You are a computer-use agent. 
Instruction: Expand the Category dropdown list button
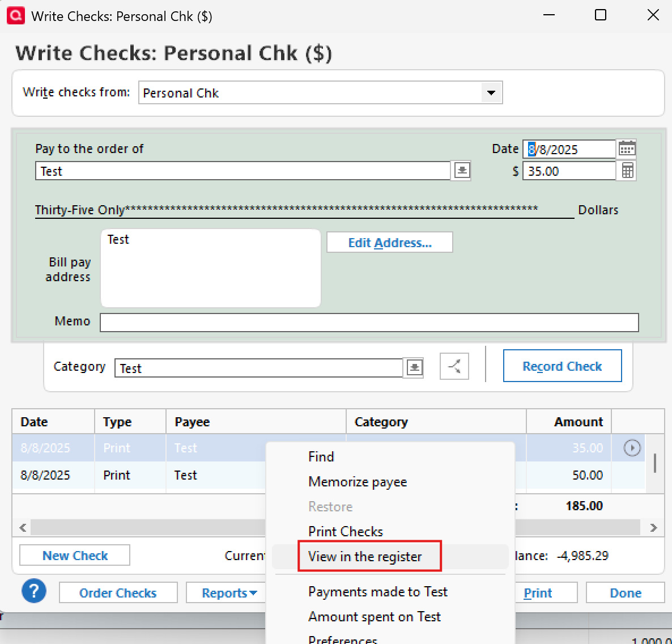(x=414, y=368)
